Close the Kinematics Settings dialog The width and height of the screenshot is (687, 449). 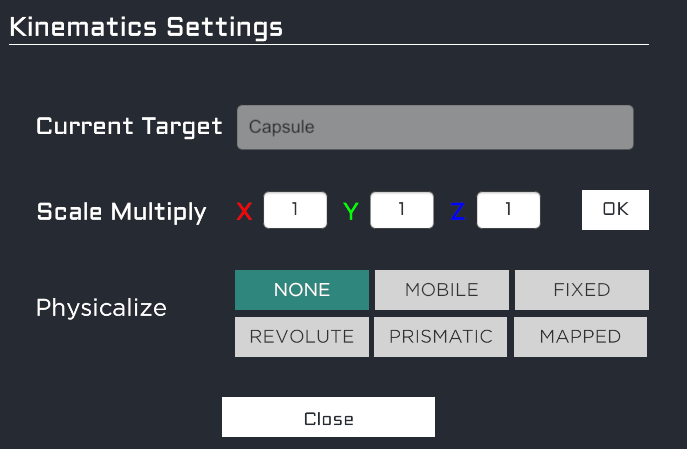point(328,418)
